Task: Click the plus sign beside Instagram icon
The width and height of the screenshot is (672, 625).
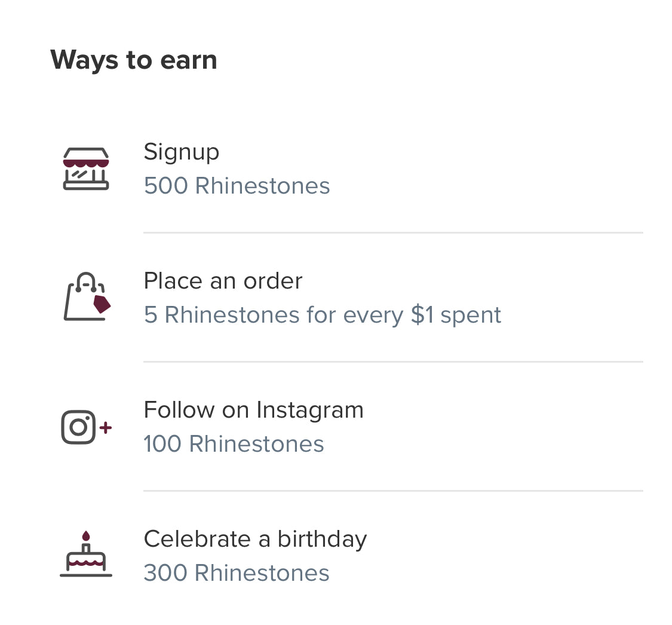Action: click(106, 427)
